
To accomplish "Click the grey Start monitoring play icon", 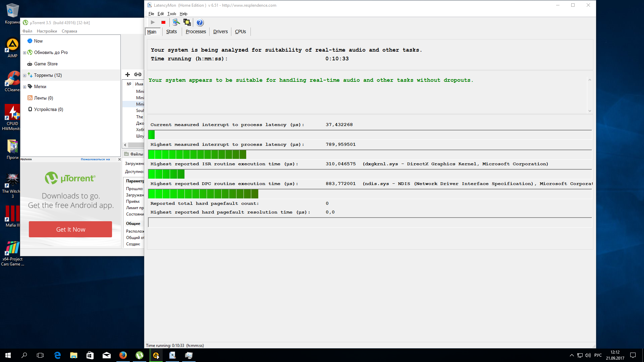I will [153, 22].
